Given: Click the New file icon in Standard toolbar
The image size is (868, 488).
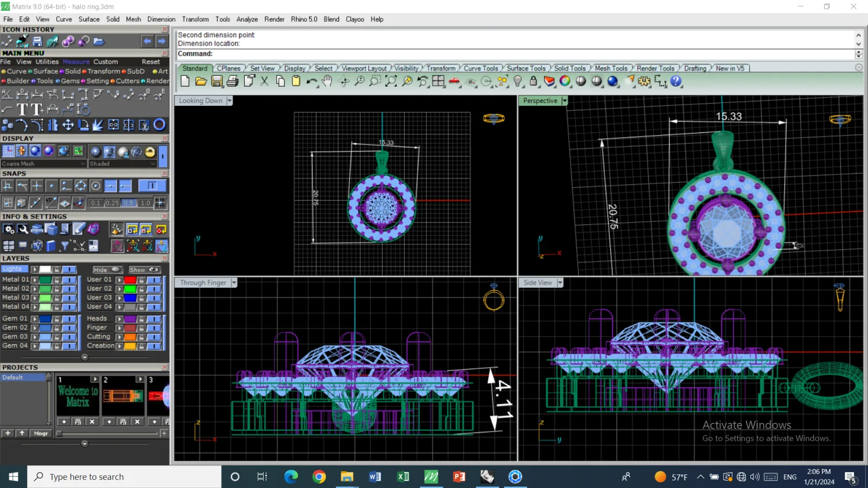Looking at the screenshot, I should pos(185,81).
